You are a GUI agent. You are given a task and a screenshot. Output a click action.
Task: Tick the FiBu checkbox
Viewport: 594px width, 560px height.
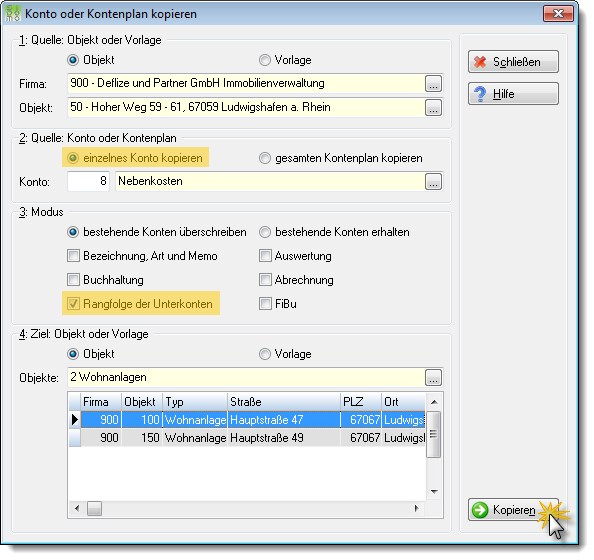265,303
